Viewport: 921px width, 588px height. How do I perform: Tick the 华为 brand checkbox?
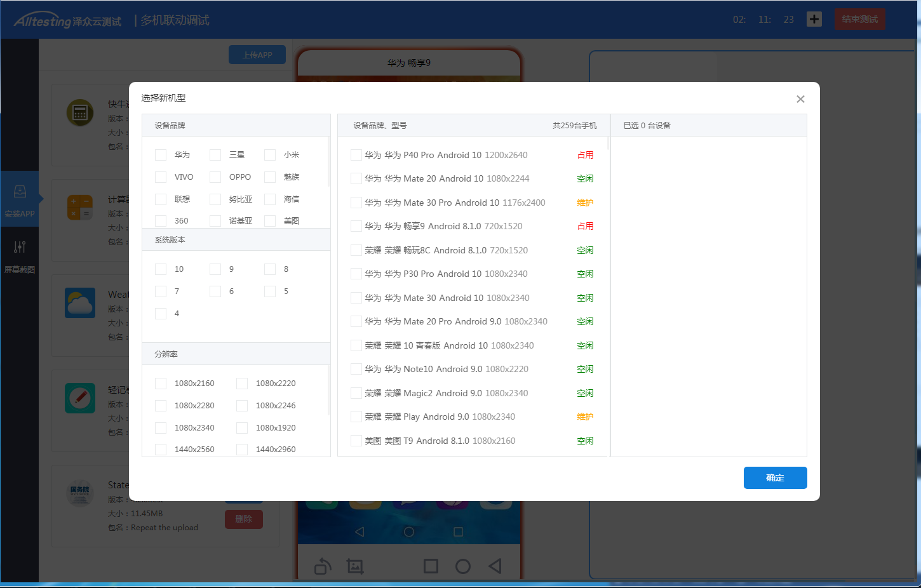161,155
